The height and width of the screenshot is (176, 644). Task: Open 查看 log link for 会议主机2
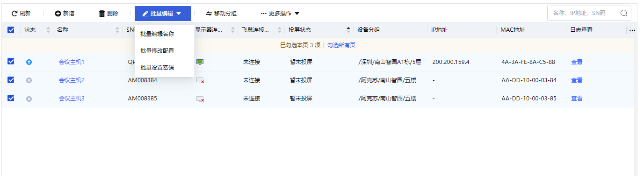[x=577, y=80]
